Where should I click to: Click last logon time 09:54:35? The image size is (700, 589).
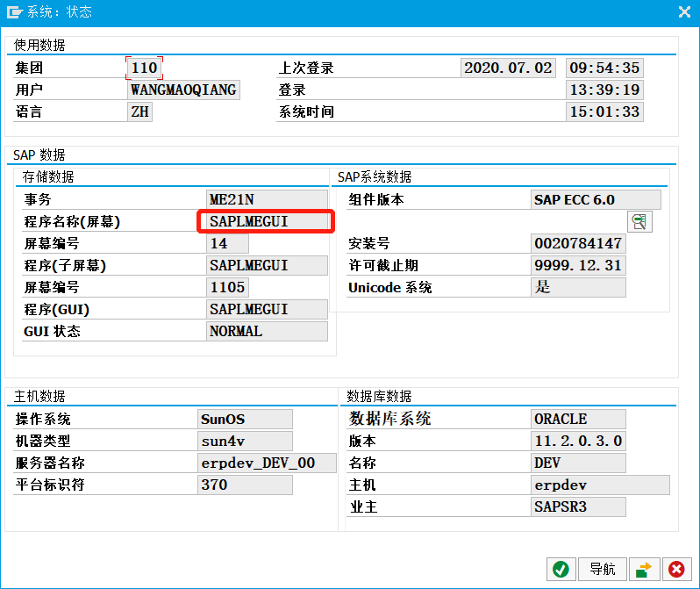coord(604,68)
